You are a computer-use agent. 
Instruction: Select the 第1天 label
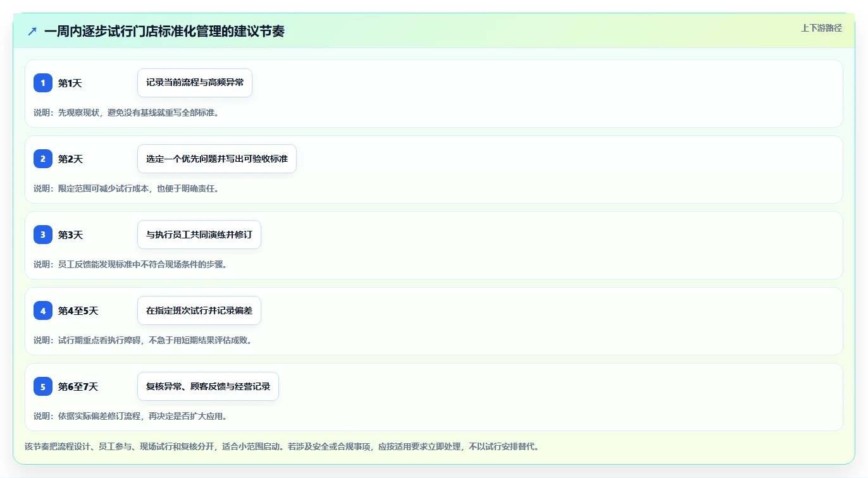point(70,83)
